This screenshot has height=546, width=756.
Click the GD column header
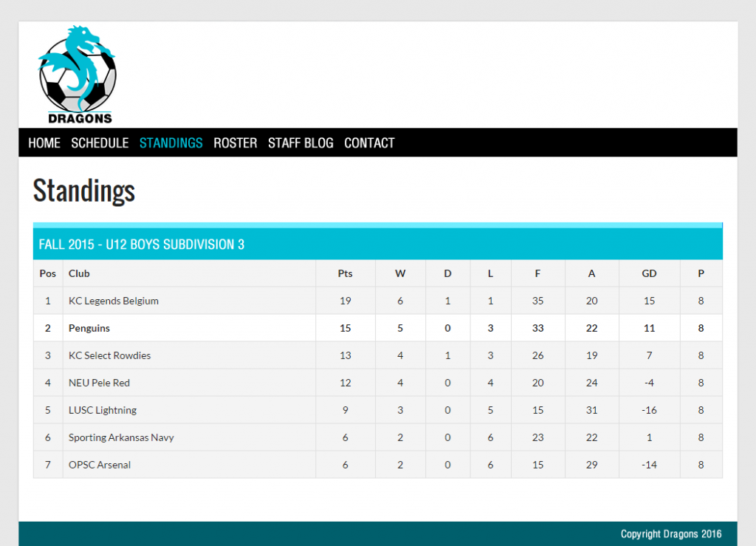(649, 273)
